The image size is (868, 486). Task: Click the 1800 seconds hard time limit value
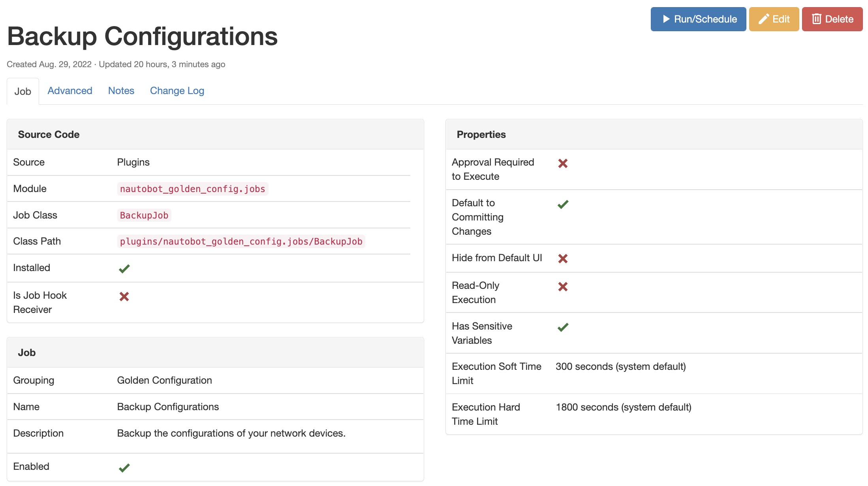click(624, 407)
